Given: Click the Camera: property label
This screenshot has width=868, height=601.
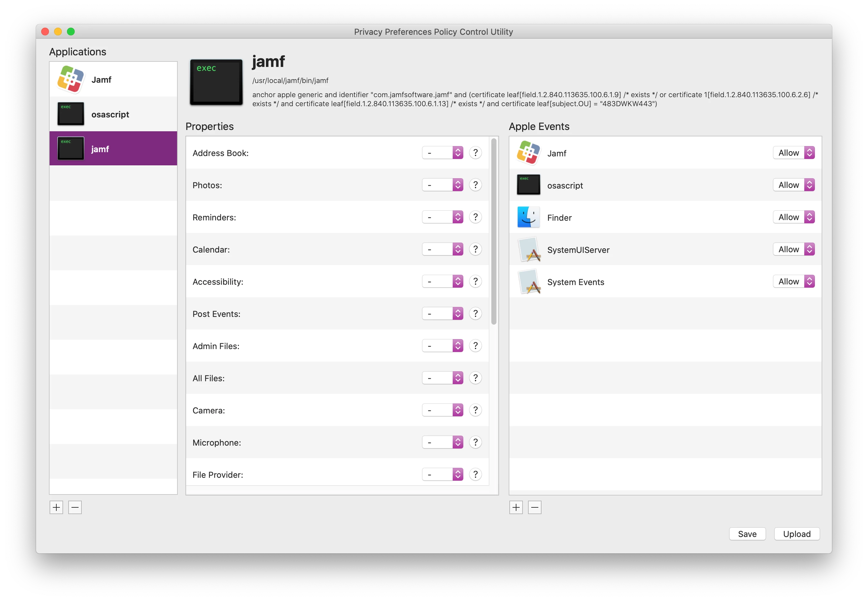Looking at the screenshot, I should pyautogui.click(x=209, y=411).
